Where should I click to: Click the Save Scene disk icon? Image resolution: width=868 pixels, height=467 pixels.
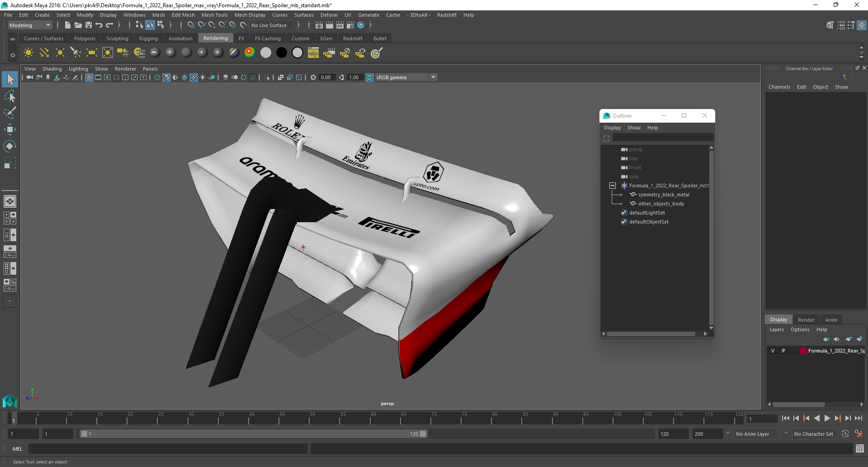click(89, 25)
